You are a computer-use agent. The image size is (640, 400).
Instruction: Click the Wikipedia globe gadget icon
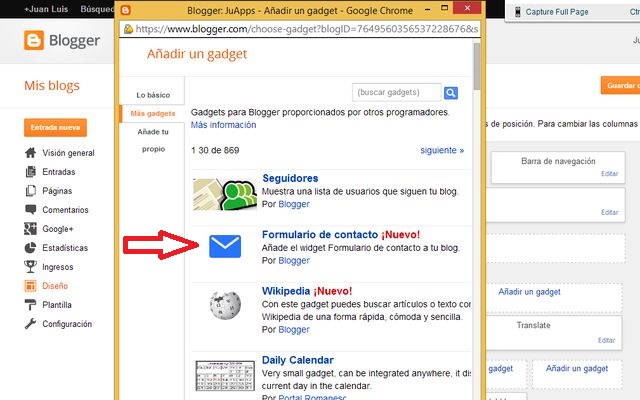[x=224, y=305]
